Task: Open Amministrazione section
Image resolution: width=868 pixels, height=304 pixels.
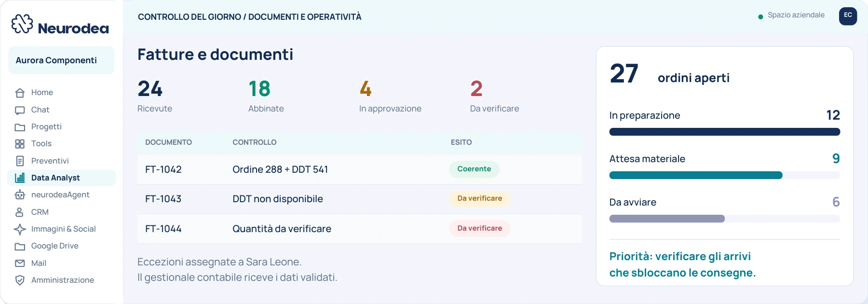Action: (62, 280)
